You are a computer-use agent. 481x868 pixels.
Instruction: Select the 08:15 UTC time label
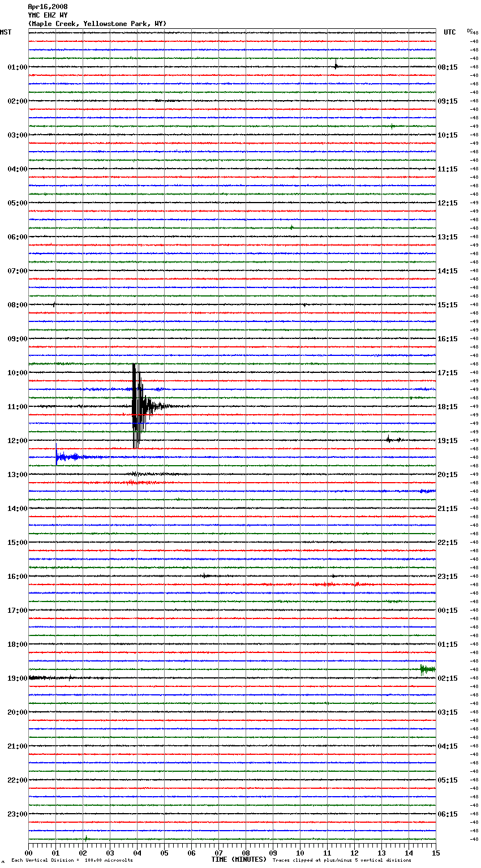coord(448,67)
